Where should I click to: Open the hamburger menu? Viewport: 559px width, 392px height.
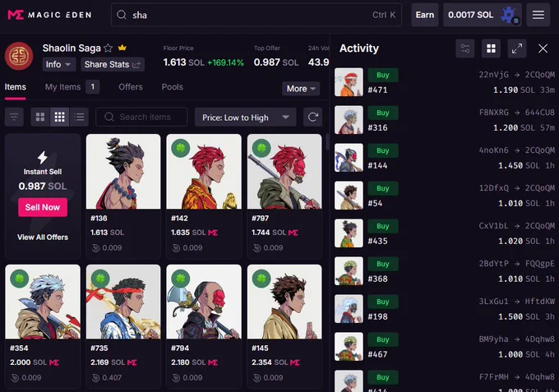coord(538,15)
